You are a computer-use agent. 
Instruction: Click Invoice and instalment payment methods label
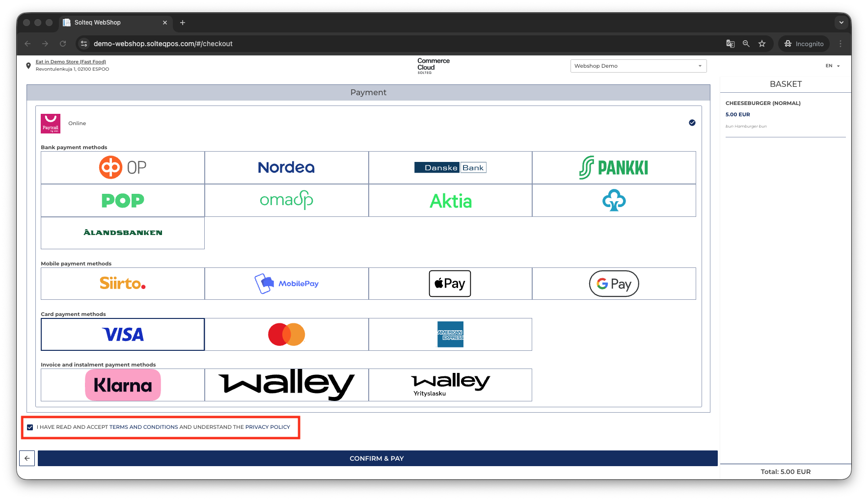point(98,365)
